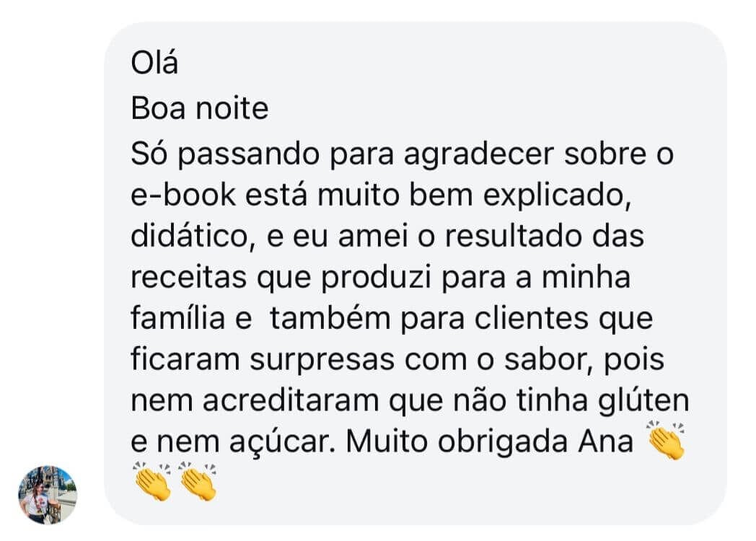Click the clapping emoji after 'Ana'
The height and width of the screenshot is (541, 756).
point(666,440)
